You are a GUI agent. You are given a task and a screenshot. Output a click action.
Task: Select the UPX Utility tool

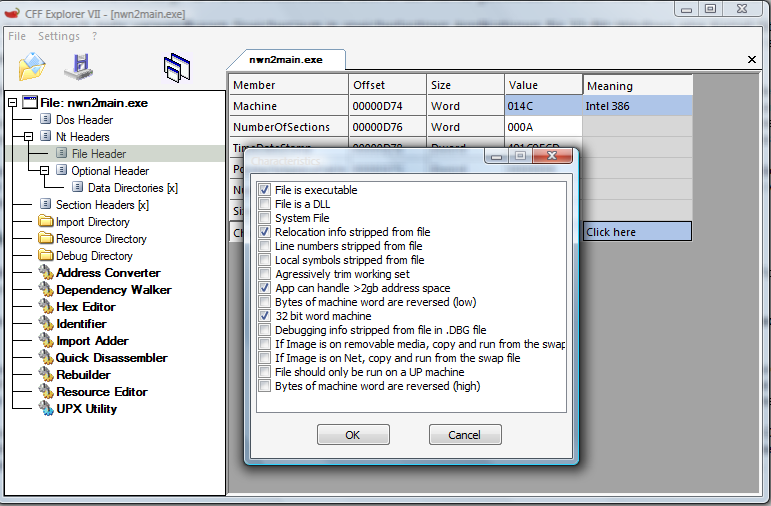[x=86, y=409]
